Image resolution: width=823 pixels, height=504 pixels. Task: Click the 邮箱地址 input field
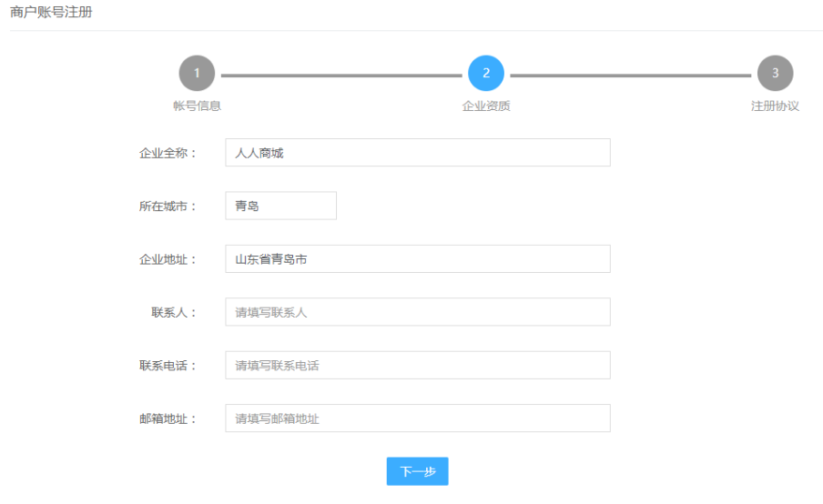[x=418, y=418]
